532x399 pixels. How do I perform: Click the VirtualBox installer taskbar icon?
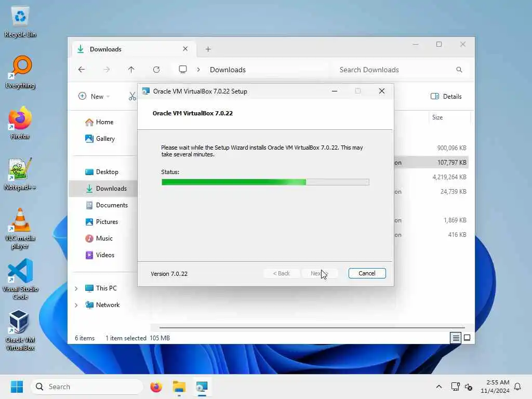click(x=202, y=387)
